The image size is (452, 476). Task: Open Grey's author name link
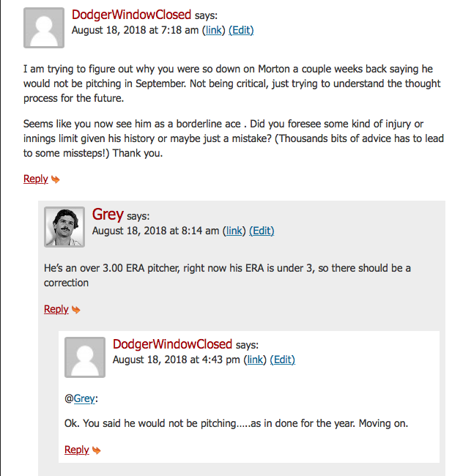tap(108, 215)
